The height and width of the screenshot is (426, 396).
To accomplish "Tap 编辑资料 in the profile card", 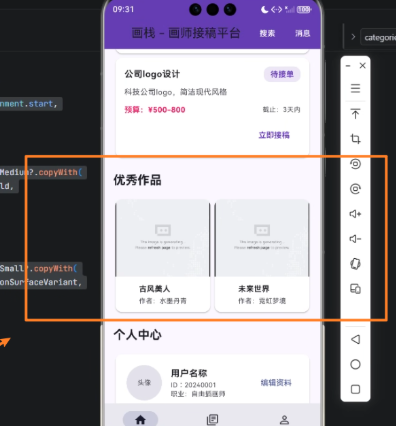I will (276, 383).
